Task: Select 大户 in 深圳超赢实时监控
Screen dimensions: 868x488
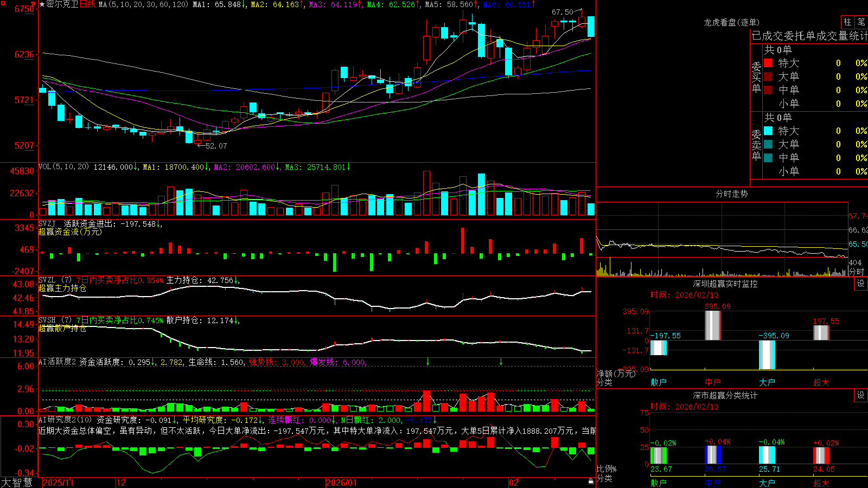Action: click(x=767, y=382)
